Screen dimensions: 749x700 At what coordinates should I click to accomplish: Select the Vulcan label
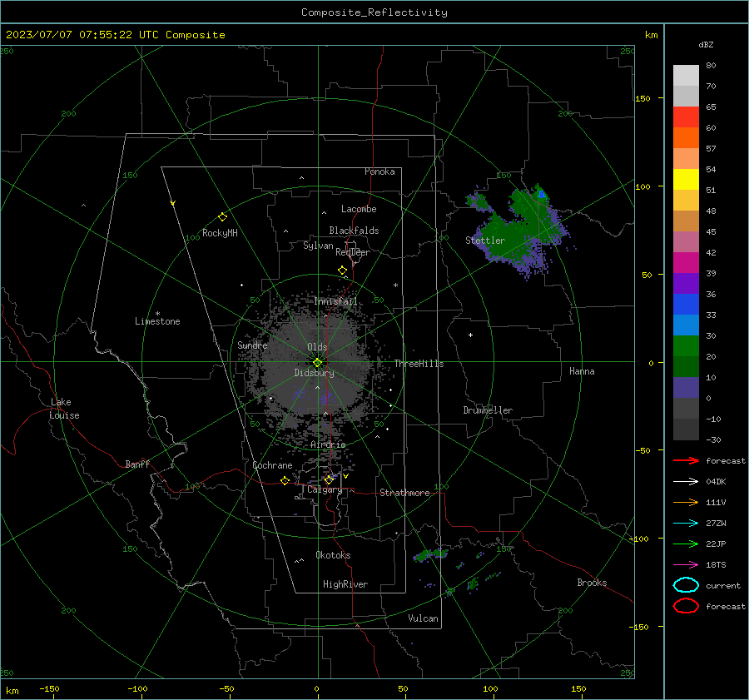coord(423,618)
